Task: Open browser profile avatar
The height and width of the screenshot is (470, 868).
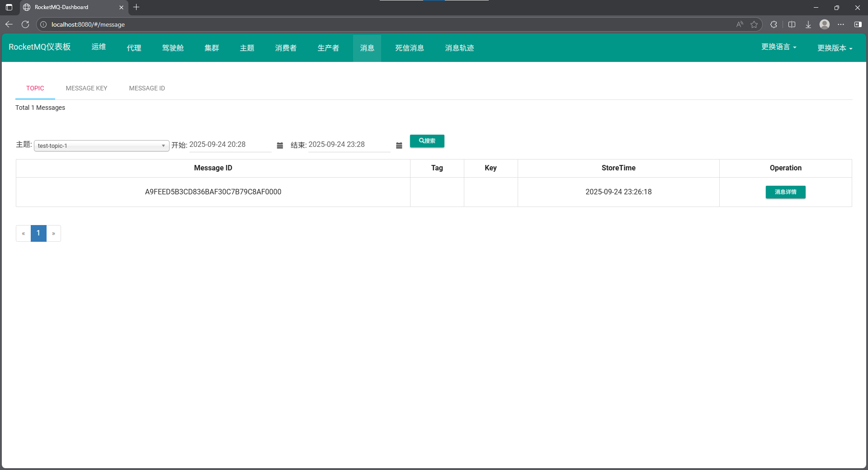Action: coord(825,24)
